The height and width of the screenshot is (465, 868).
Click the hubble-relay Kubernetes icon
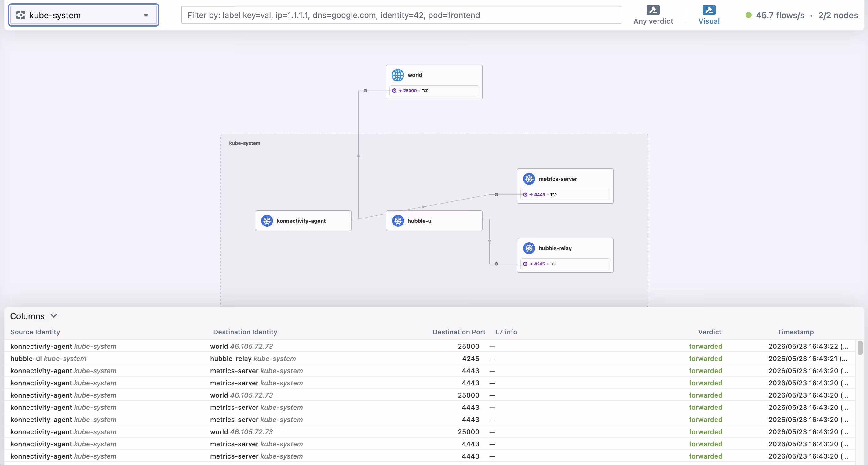point(529,248)
